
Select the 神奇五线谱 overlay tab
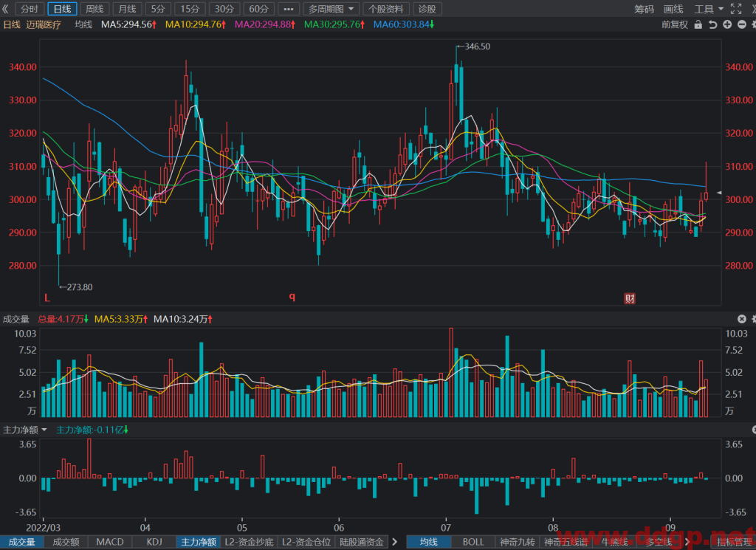tap(566, 542)
